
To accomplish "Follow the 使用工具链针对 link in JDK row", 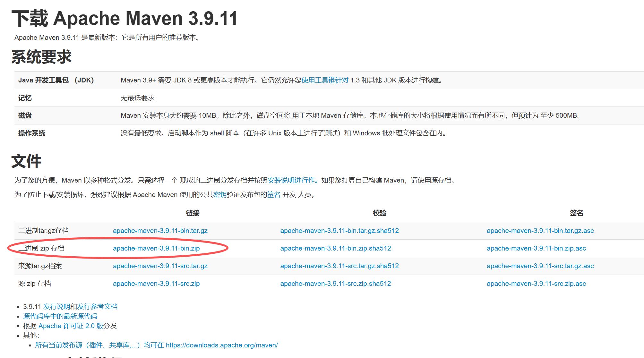I will [x=325, y=80].
